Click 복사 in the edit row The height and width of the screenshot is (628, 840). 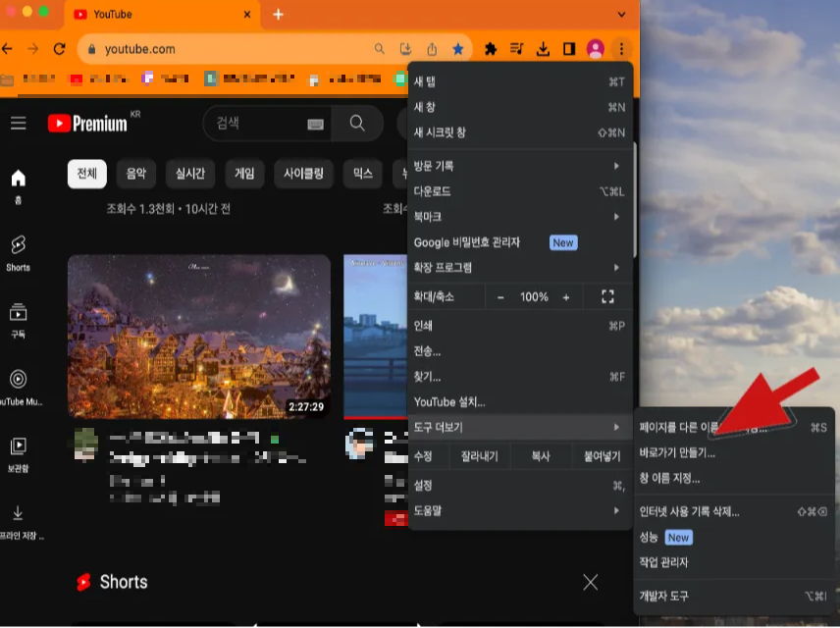click(541, 456)
